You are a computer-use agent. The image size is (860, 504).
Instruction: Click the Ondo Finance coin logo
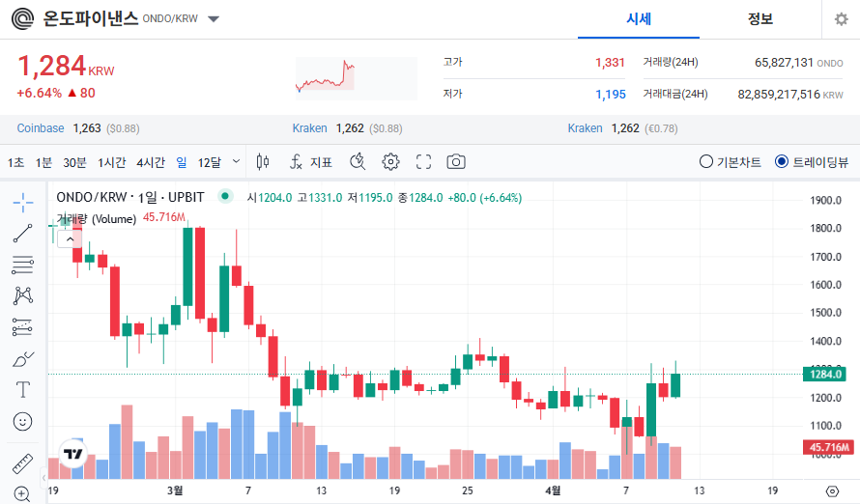point(22,19)
